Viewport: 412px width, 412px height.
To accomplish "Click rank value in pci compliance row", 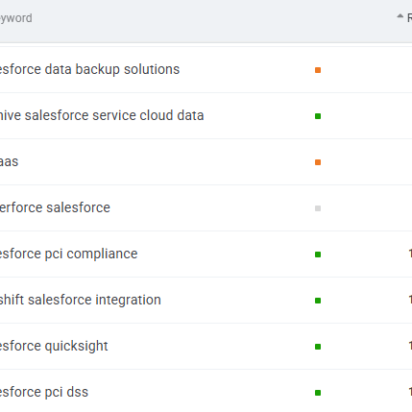I will pos(410,254).
